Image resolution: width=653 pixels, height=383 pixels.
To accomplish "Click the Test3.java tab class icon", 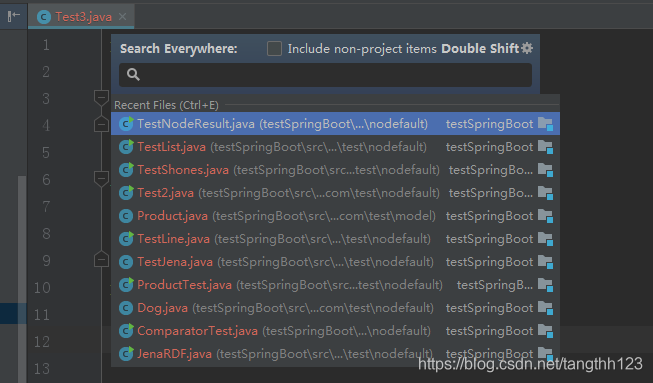I will [x=44, y=17].
